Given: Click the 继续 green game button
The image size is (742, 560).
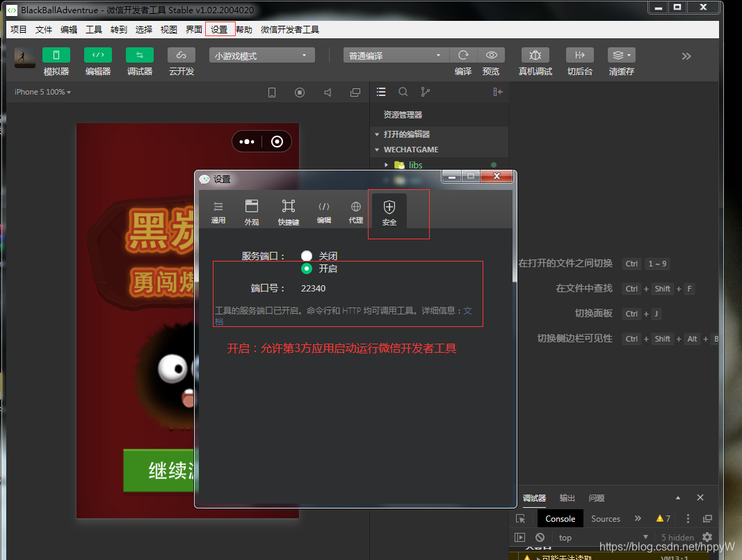Looking at the screenshot, I should (159, 470).
